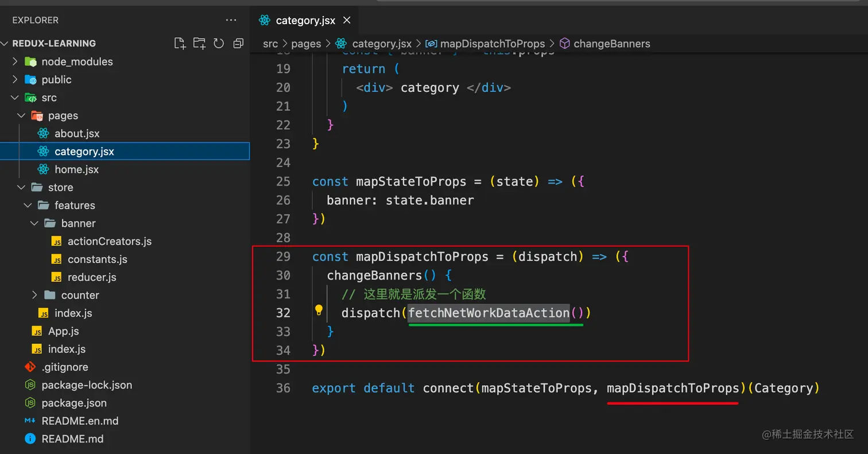The image size is (868, 454).
Task: Open home.jsx from the file tree
Action: (x=76, y=169)
